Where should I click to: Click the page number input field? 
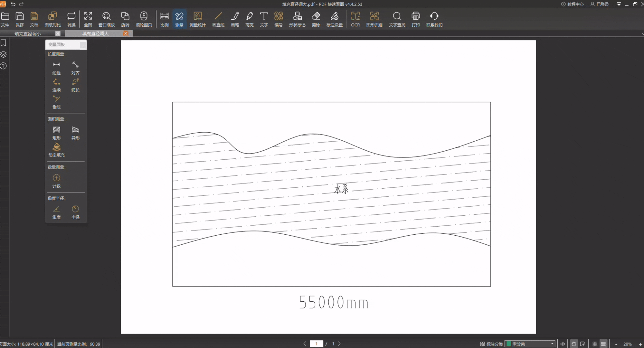(316, 344)
